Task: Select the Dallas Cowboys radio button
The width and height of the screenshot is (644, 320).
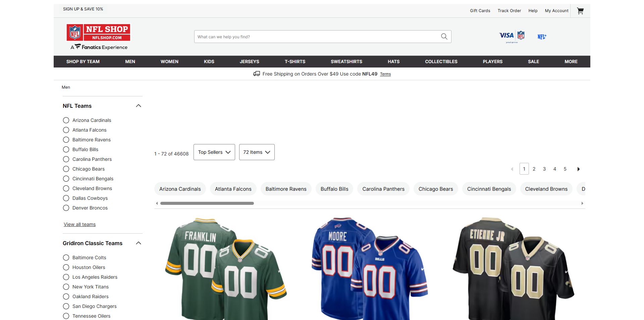Action: pyautogui.click(x=66, y=198)
